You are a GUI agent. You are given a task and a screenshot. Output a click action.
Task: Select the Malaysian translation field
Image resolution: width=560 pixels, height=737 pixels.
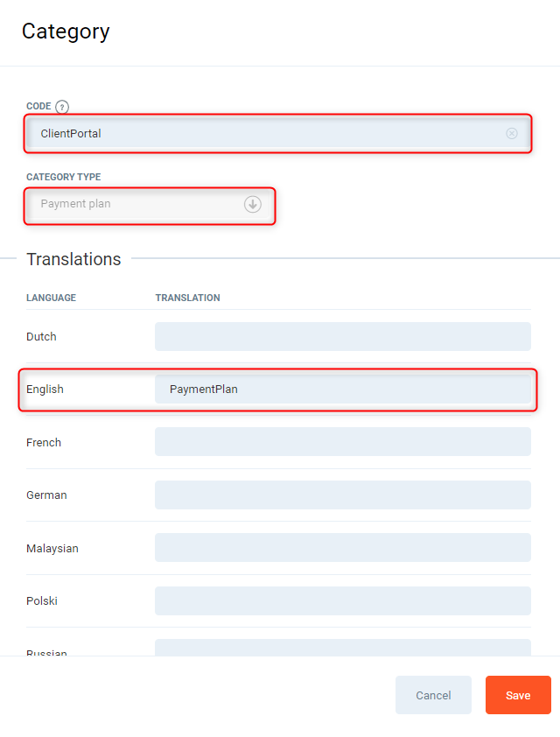tap(342, 548)
